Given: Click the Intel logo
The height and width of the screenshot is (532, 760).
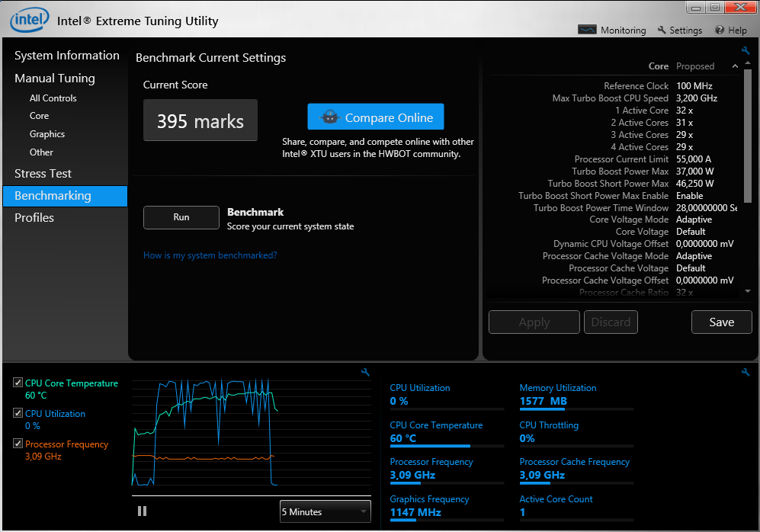Looking at the screenshot, I should point(30,20).
